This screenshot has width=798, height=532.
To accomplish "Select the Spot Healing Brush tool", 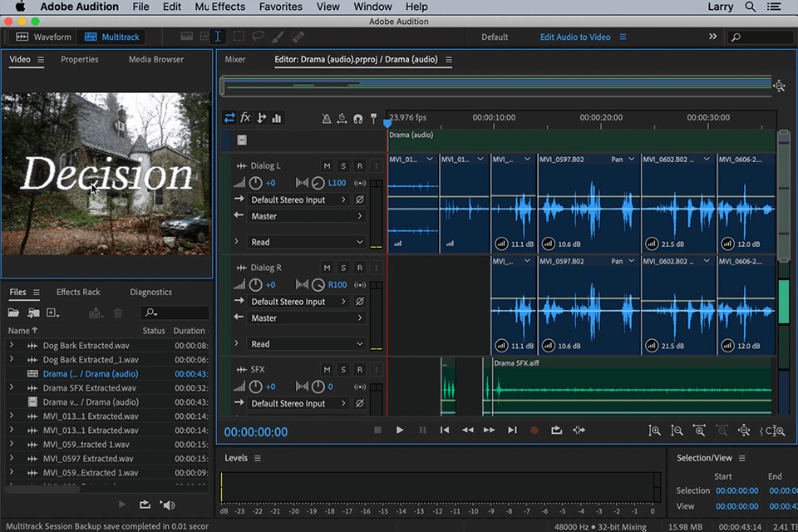I will 298,37.
